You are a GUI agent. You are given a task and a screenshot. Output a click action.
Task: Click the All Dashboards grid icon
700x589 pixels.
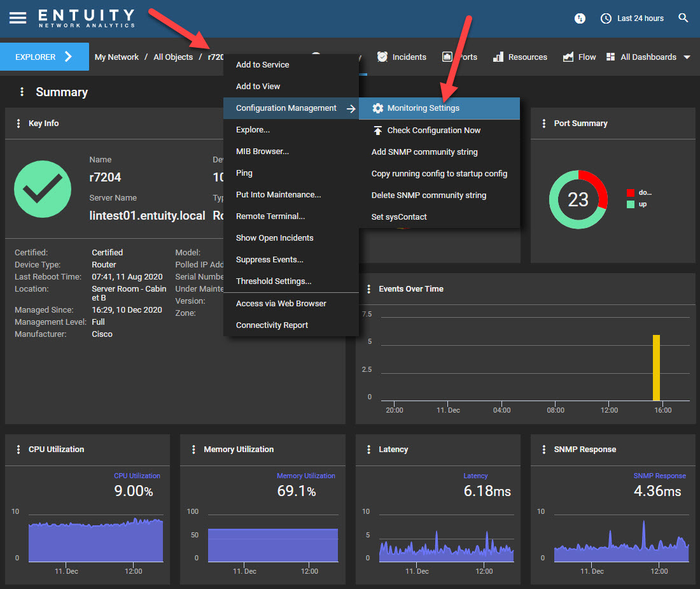click(x=610, y=57)
